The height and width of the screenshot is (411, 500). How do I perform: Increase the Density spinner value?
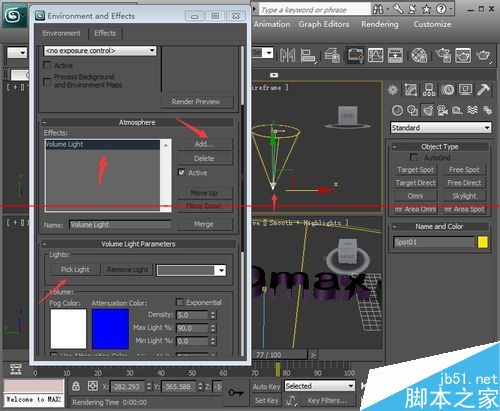213,313
